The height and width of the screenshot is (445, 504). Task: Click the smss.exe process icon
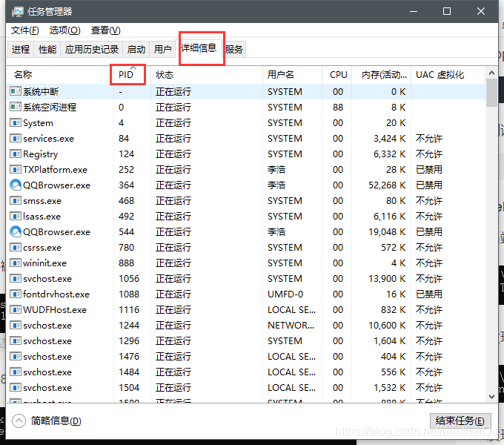click(x=16, y=201)
